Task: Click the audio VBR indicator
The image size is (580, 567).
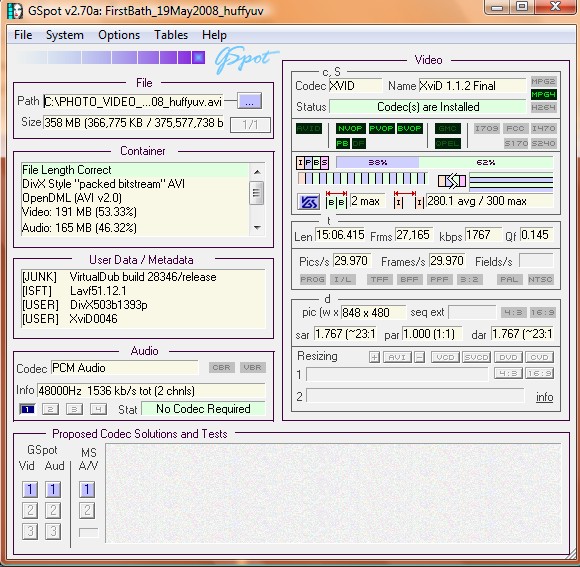Action: click(253, 367)
